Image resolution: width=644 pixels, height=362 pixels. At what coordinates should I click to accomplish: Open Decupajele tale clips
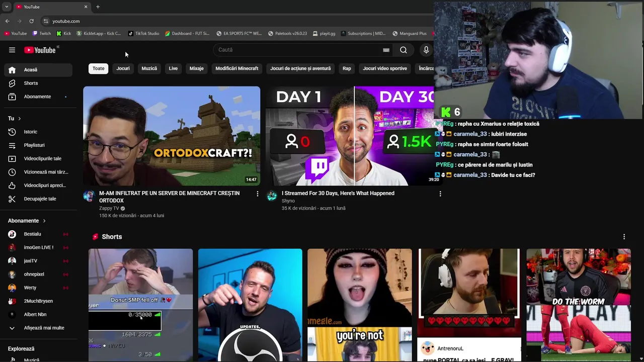click(38, 199)
